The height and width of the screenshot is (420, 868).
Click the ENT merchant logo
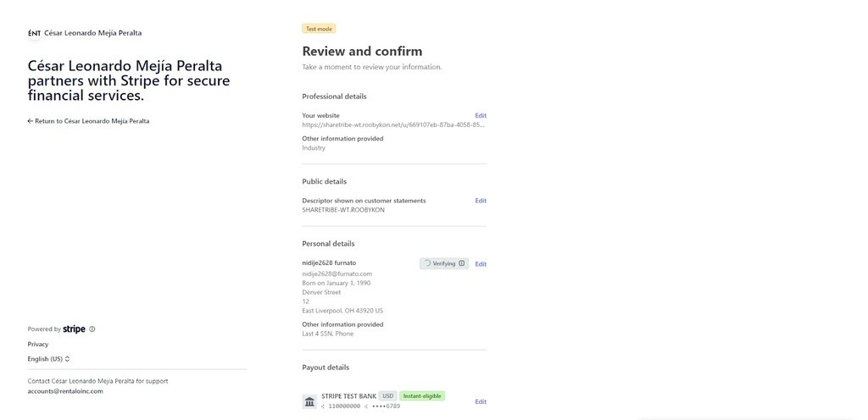click(34, 33)
